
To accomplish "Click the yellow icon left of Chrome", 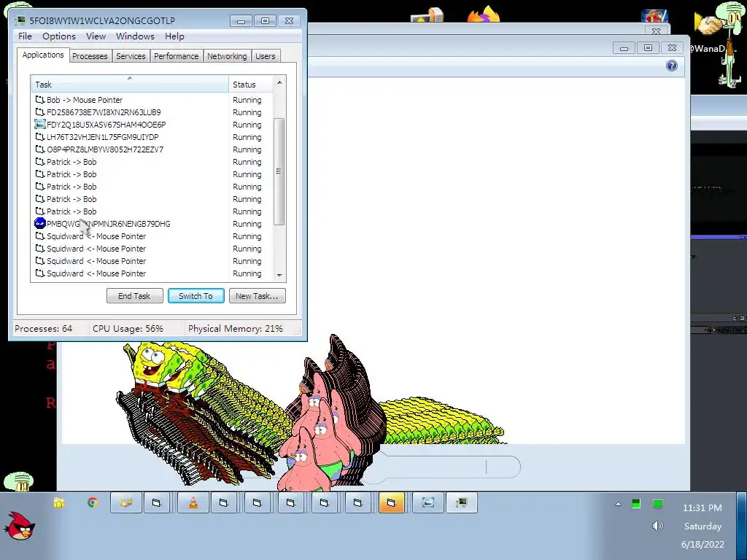I will pyautogui.click(x=58, y=502).
